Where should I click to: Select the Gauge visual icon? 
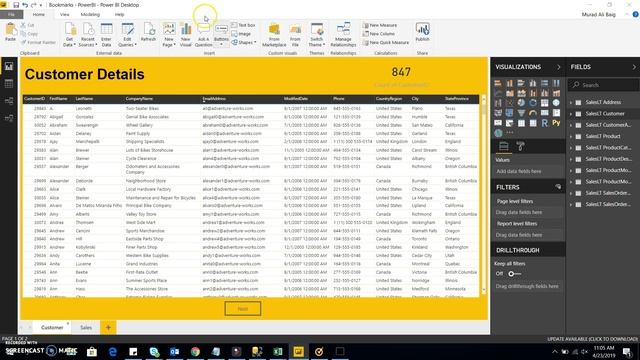click(533, 113)
